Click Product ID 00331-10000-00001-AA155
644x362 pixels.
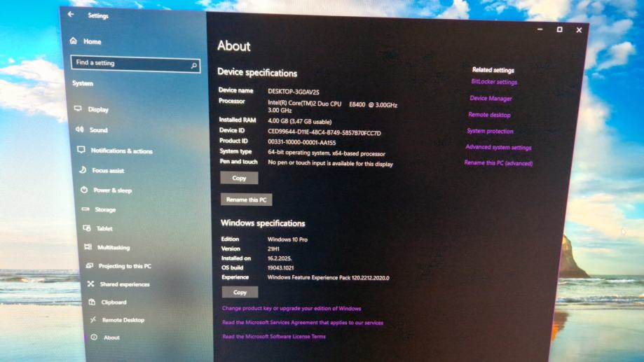click(302, 142)
